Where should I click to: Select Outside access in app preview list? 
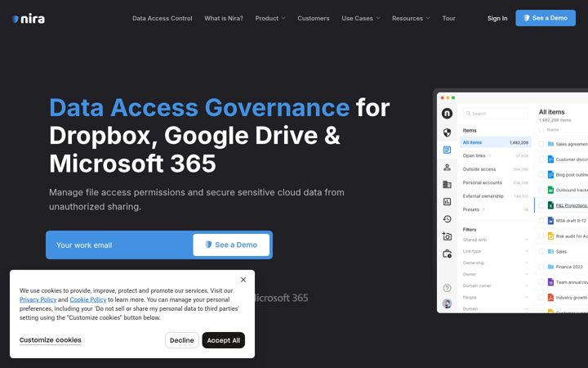coord(496,169)
